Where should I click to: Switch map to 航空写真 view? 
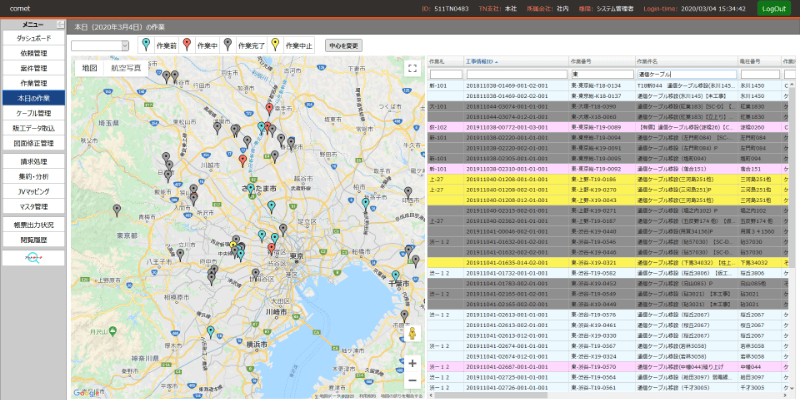125,68
